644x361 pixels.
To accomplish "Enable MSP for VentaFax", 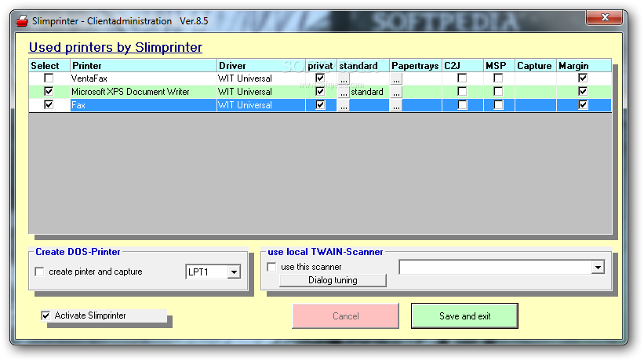I will point(498,78).
